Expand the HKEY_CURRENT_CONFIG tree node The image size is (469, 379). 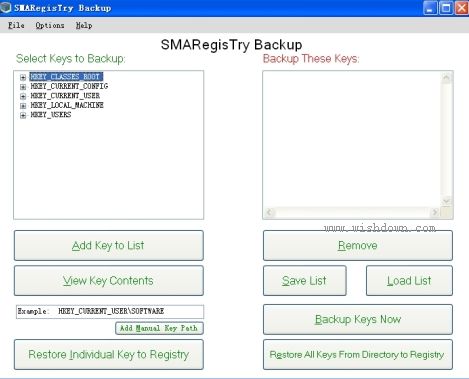pyautogui.click(x=23, y=87)
